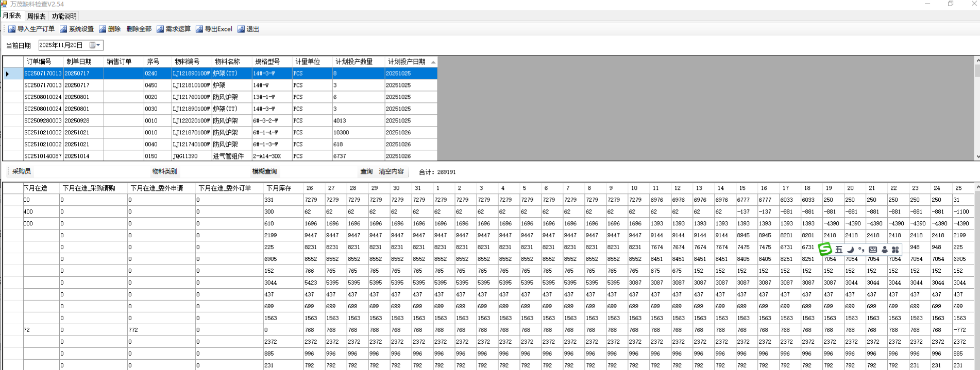
Task: Click the 删除 toolbar icon
Action: tap(103, 29)
